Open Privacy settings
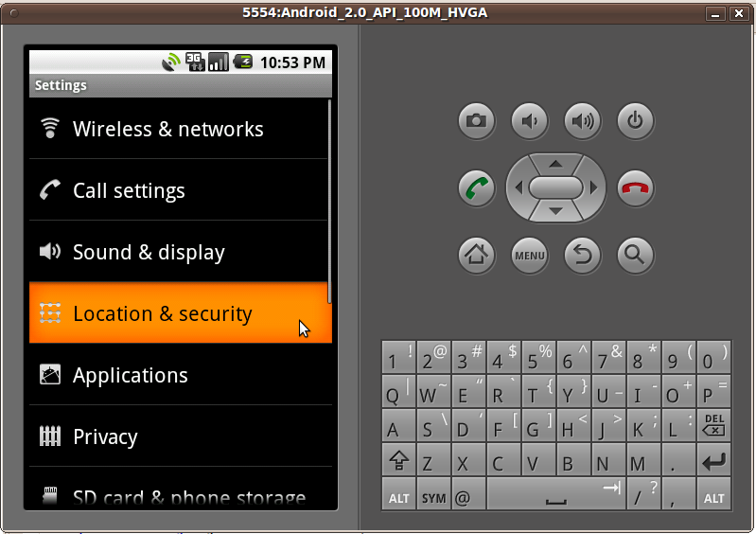 [181, 436]
